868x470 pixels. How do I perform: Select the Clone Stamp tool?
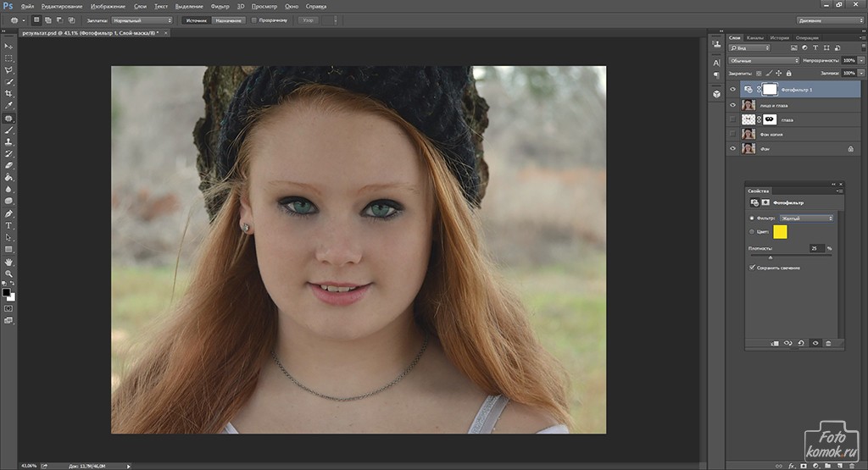[8, 142]
